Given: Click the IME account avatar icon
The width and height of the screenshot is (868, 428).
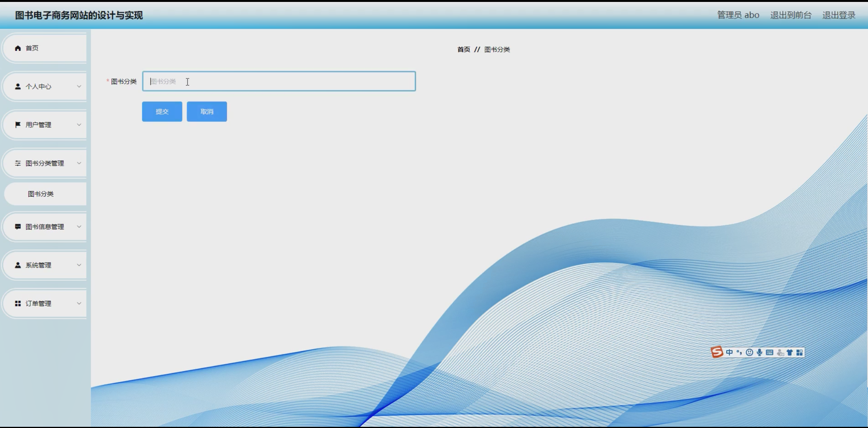Looking at the screenshot, I should click(780, 353).
